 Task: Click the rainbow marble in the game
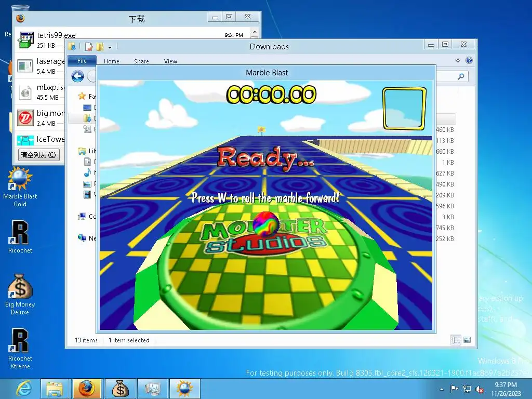click(x=266, y=224)
